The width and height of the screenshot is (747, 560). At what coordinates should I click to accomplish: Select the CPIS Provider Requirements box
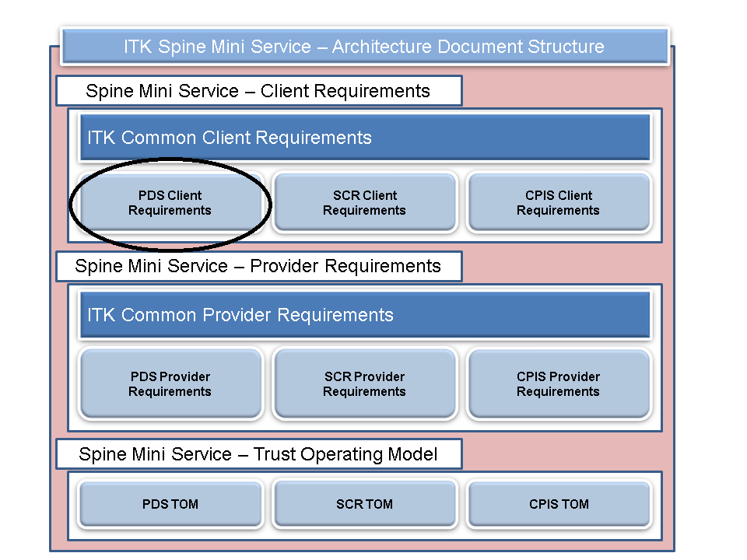click(x=558, y=383)
